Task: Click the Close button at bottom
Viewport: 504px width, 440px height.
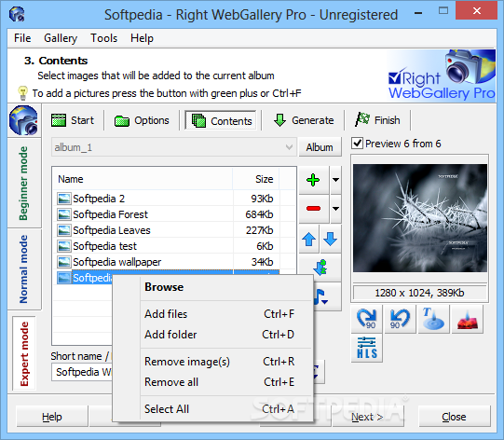Action: [454, 417]
